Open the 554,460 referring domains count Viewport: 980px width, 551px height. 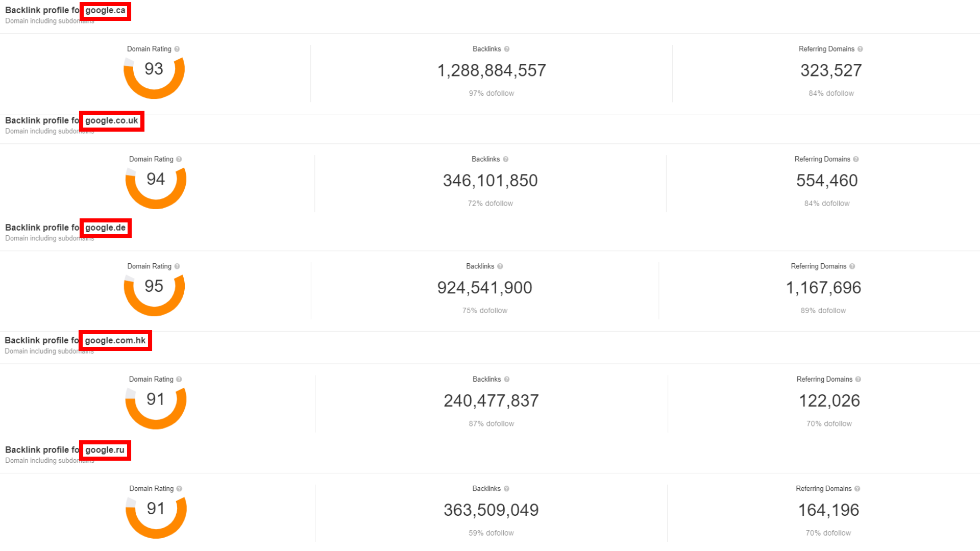(827, 181)
